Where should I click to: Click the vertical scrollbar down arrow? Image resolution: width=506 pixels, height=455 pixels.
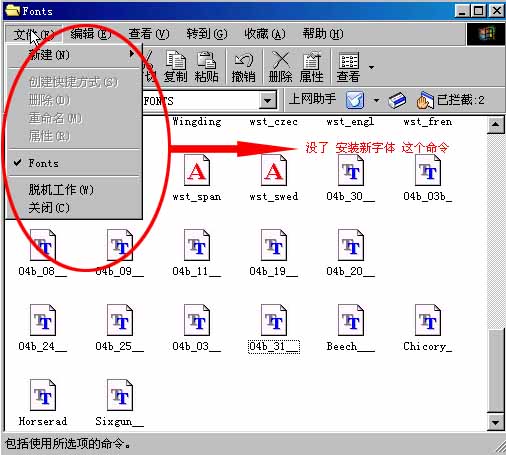tap(495, 423)
